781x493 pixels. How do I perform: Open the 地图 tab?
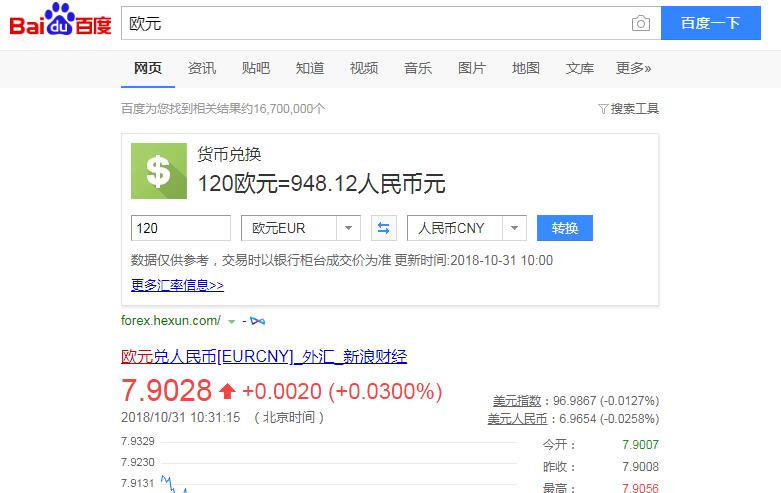(525, 68)
